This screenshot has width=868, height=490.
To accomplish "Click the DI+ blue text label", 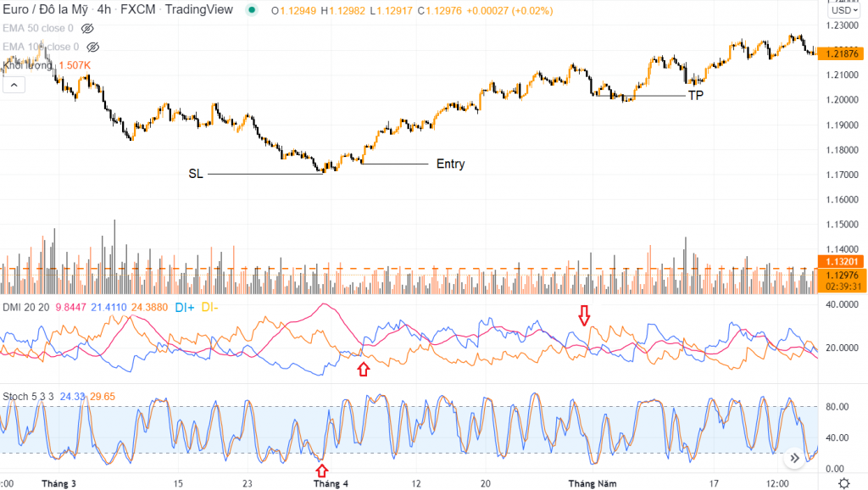I will 186,307.
